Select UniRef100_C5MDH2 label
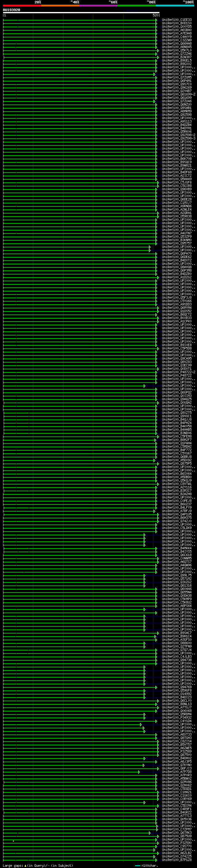 [x=177, y=446]
